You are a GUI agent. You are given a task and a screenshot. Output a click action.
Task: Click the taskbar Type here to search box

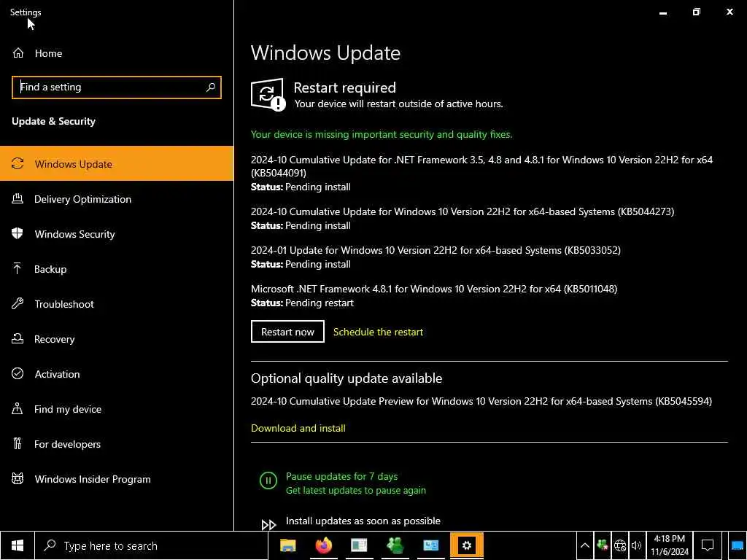[x=152, y=545]
